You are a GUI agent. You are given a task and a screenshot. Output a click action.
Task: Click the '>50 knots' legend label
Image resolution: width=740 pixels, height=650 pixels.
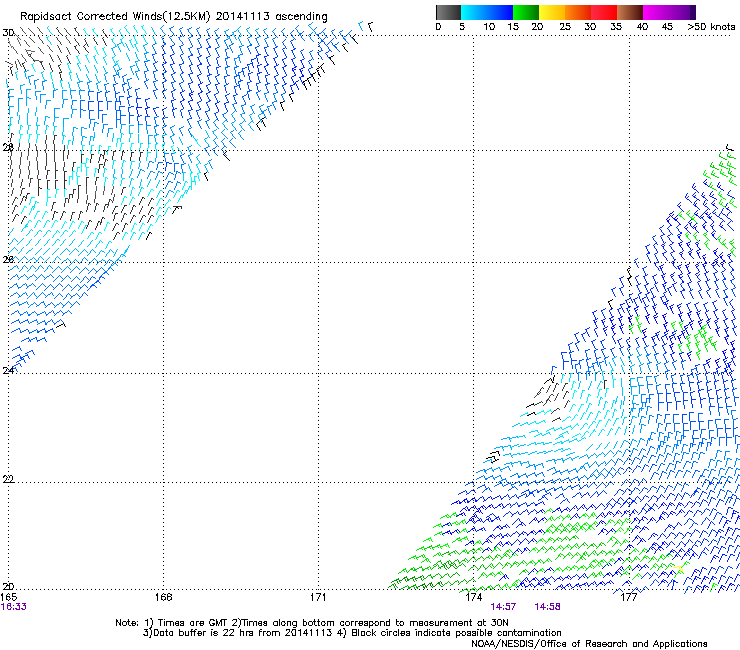pos(711,27)
